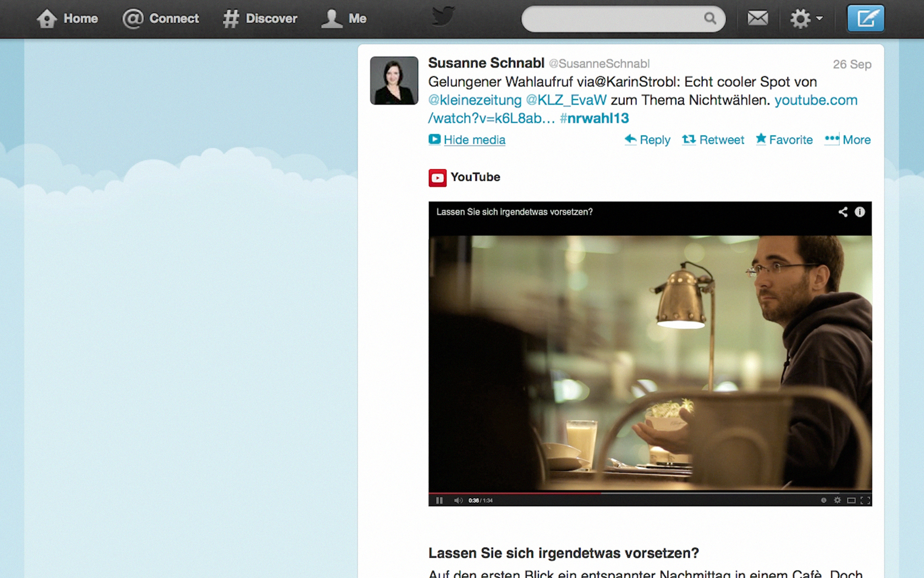Favorite the tweet with the star

[784, 140]
